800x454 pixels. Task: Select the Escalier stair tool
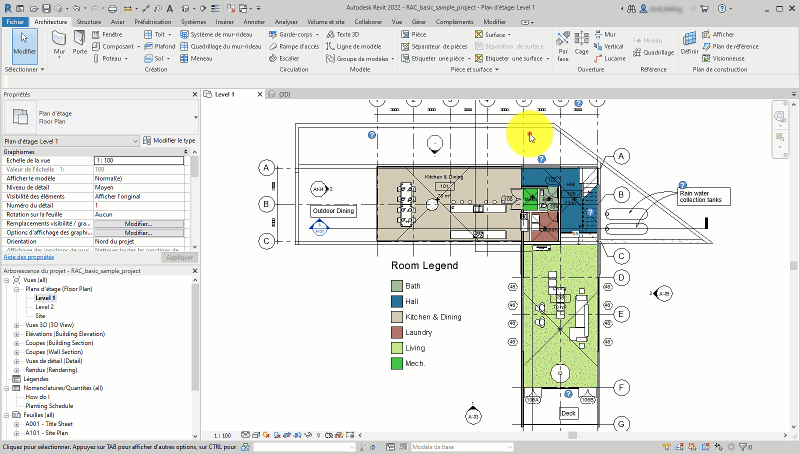284,59
